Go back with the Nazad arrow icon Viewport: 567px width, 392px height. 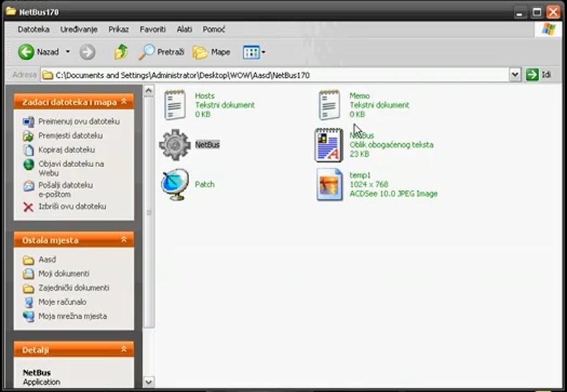26,52
